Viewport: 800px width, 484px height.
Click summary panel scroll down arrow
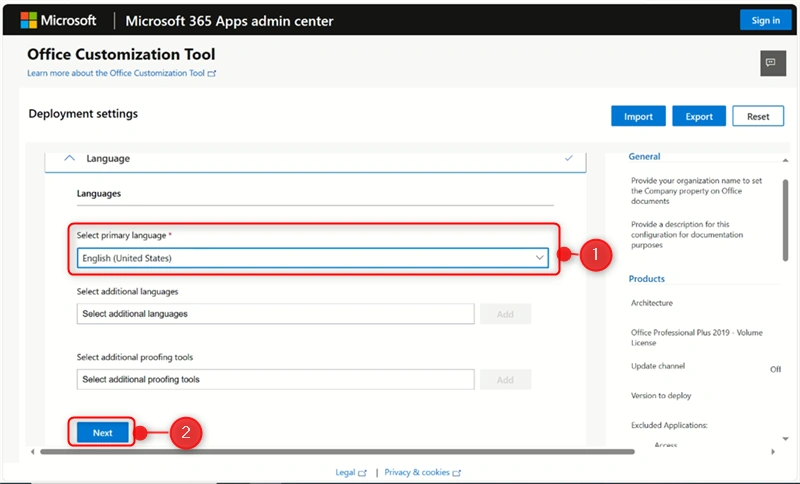pyautogui.click(x=785, y=439)
